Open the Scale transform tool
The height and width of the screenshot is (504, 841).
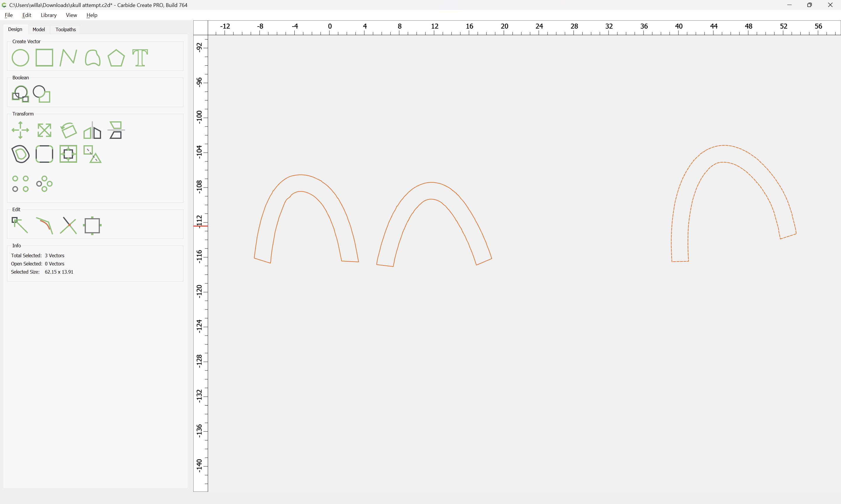[44, 130]
